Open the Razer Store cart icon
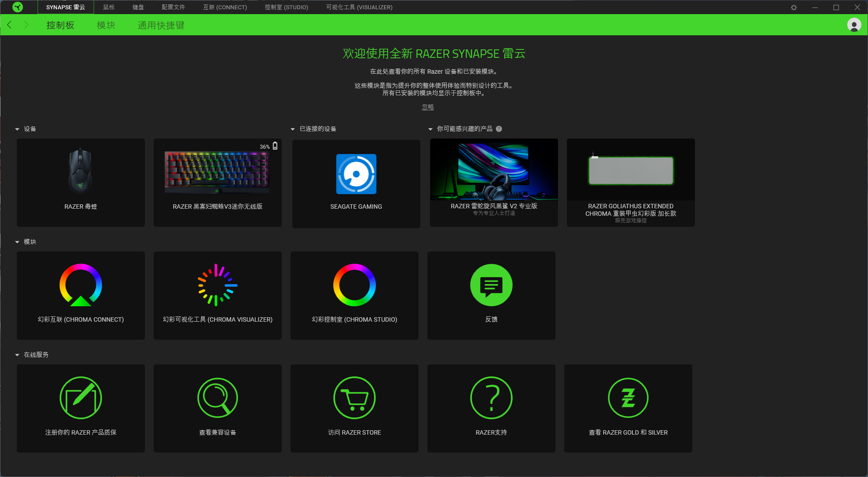 [355, 398]
